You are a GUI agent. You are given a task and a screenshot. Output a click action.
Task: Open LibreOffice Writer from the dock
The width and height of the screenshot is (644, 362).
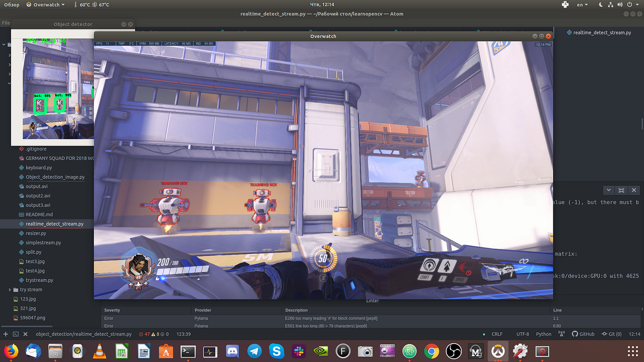tap(144, 351)
